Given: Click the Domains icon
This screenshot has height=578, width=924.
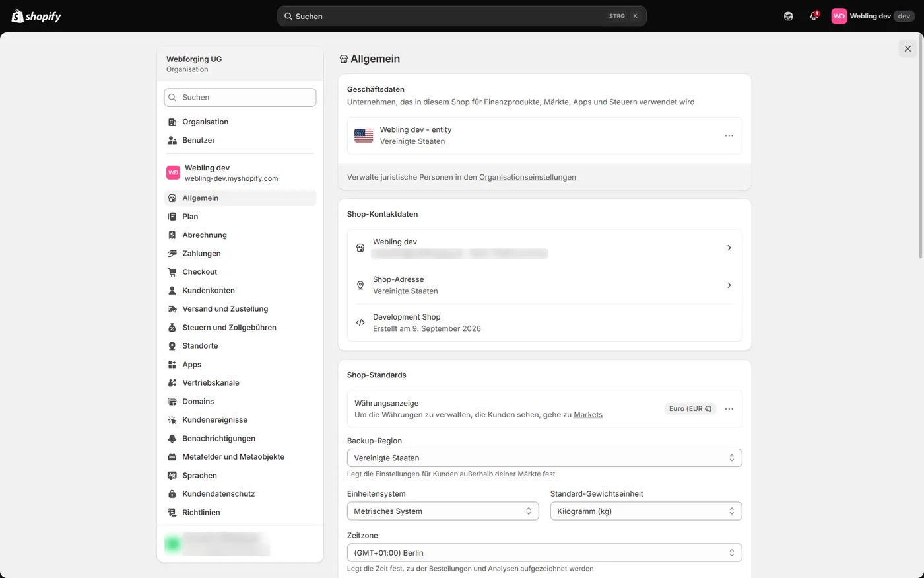Looking at the screenshot, I should tap(172, 402).
